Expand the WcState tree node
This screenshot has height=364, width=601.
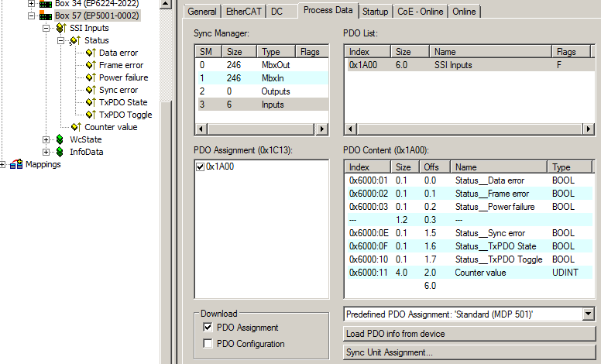click(46, 139)
